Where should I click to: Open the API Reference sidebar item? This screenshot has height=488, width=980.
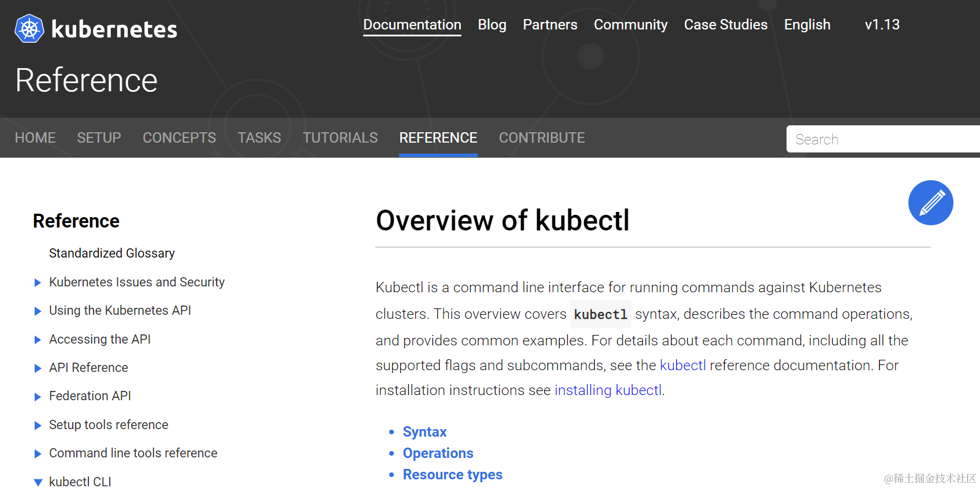tap(88, 367)
